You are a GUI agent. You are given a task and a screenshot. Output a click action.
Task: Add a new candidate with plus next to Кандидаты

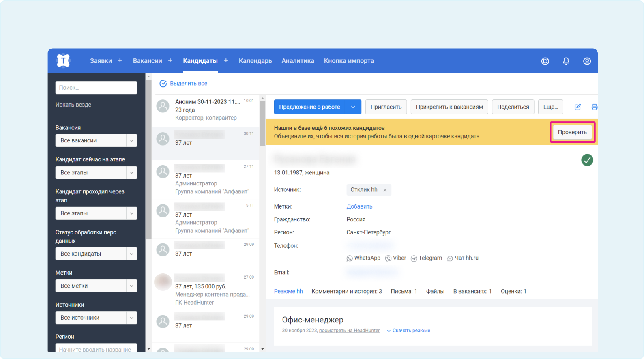coord(226,60)
